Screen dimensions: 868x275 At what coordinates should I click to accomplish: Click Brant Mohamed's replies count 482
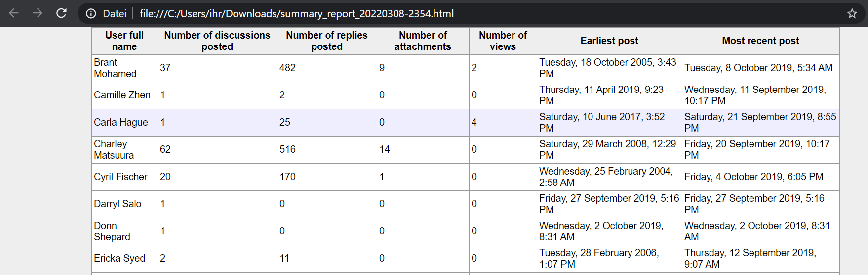pyautogui.click(x=287, y=68)
